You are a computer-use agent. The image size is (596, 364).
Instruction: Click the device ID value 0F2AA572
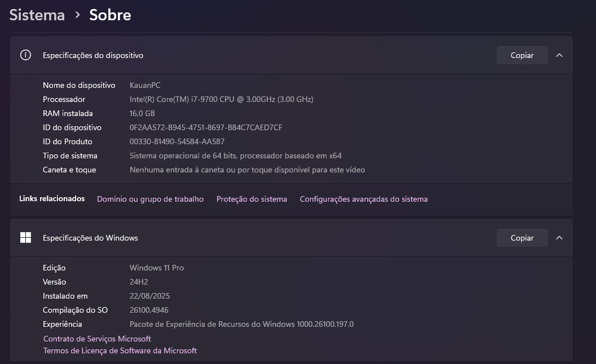tap(206, 127)
